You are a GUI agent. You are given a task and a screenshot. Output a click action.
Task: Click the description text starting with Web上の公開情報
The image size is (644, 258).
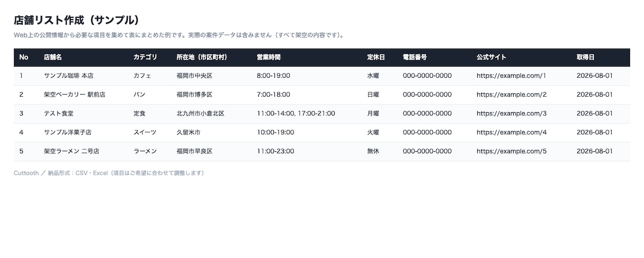click(x=180, y=35)
